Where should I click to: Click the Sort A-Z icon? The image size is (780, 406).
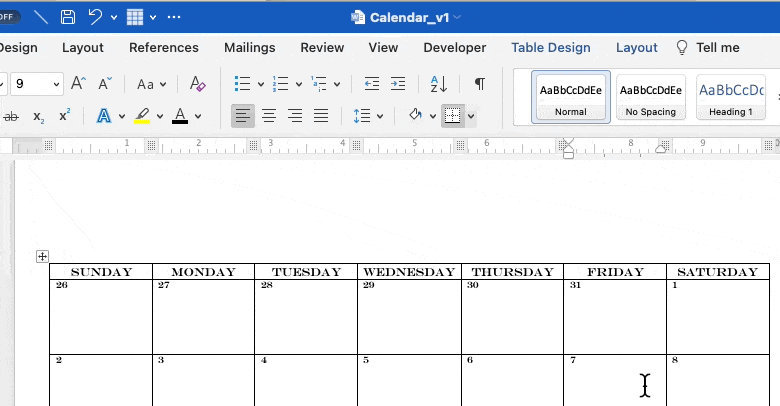[439, 84]
